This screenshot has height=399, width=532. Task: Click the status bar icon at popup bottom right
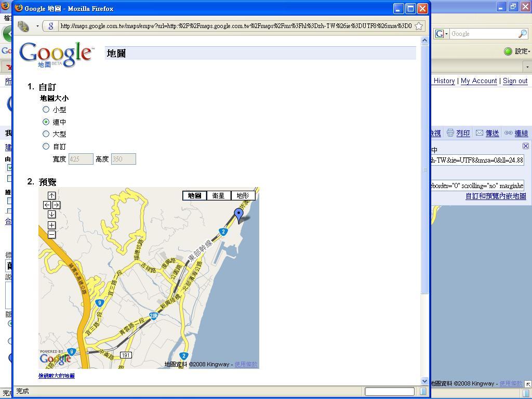pyautogui.click(x=423, y=391)
